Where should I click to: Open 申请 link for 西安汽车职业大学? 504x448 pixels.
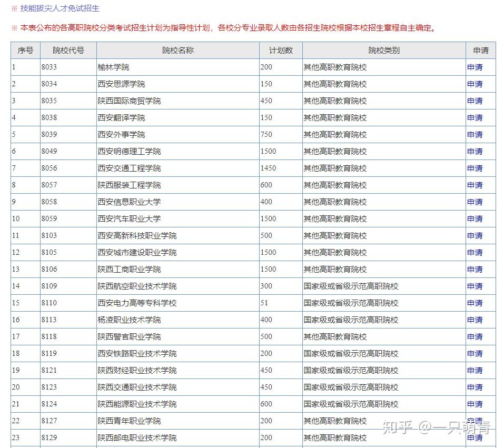pos(475,219)
